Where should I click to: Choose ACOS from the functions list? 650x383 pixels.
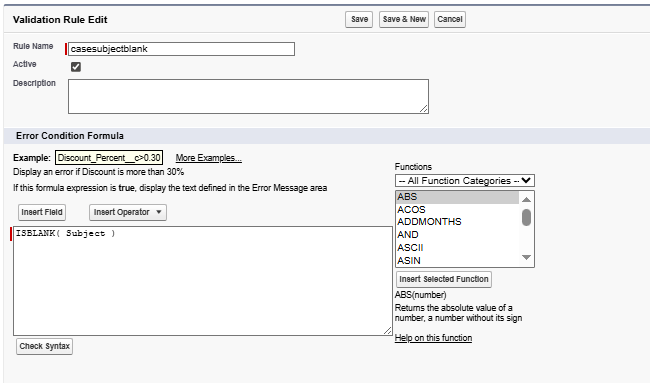(x=457, y=210)
